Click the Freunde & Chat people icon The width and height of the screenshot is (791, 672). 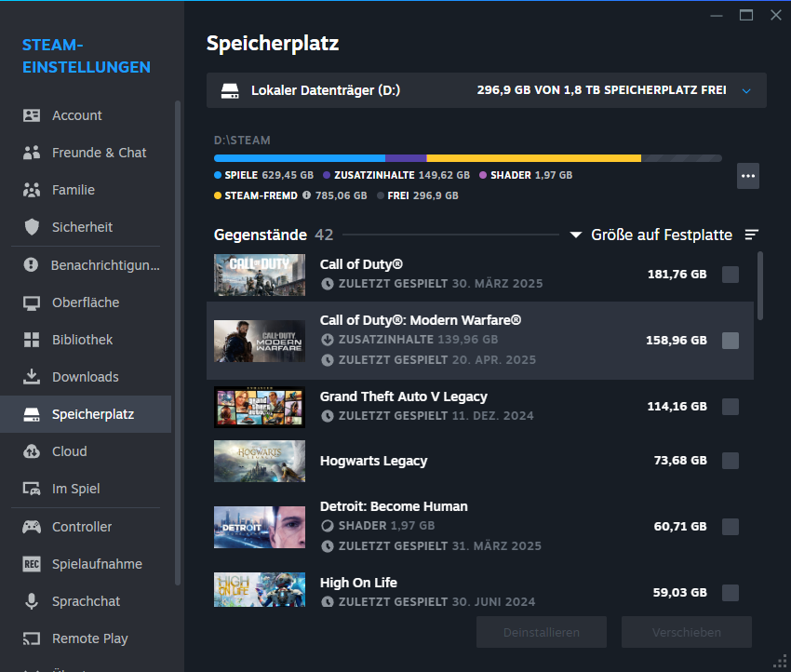(32, 153)
